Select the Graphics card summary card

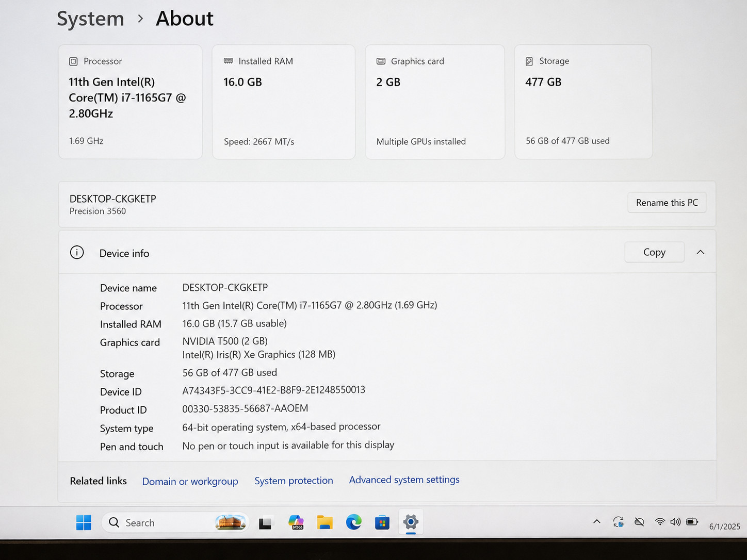coord(435,102)
